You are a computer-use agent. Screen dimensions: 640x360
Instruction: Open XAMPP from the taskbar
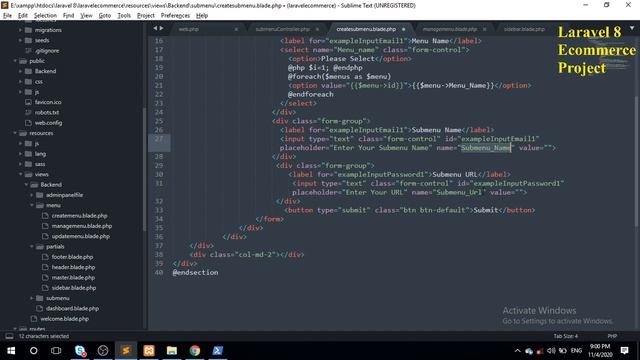[149, 351]
